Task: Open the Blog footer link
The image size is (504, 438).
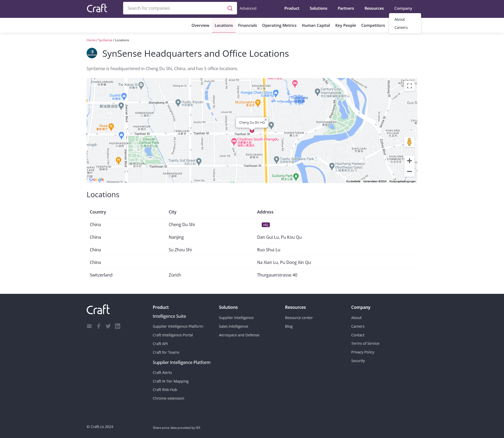Action: (x=289, y=326)
